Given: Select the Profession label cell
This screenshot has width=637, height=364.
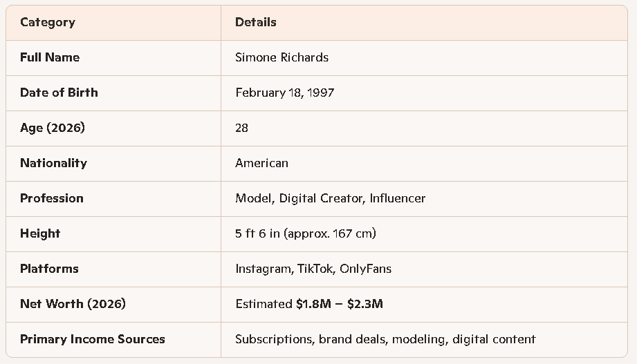Looking at the screenshot, I should [52, 198].
